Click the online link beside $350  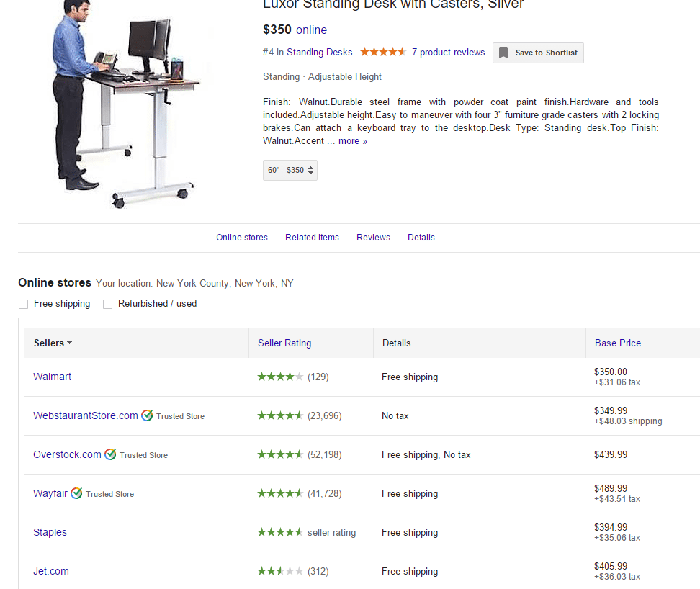[312, 30]
